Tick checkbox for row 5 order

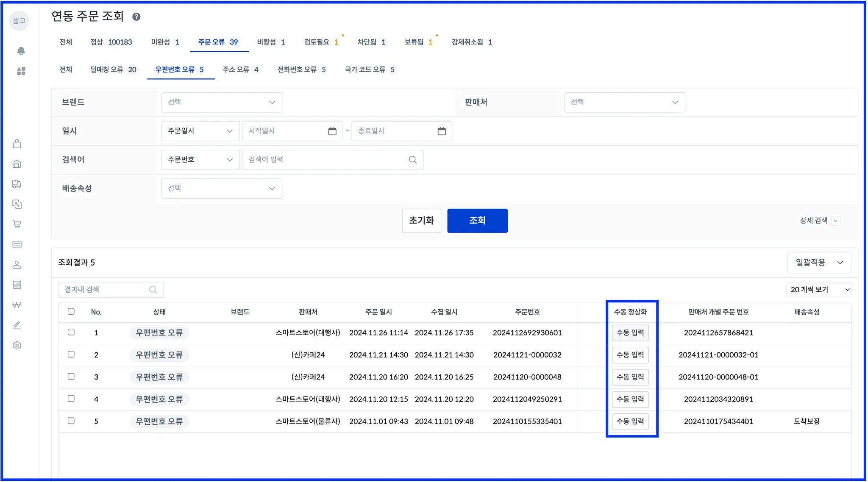click(71, 421)
